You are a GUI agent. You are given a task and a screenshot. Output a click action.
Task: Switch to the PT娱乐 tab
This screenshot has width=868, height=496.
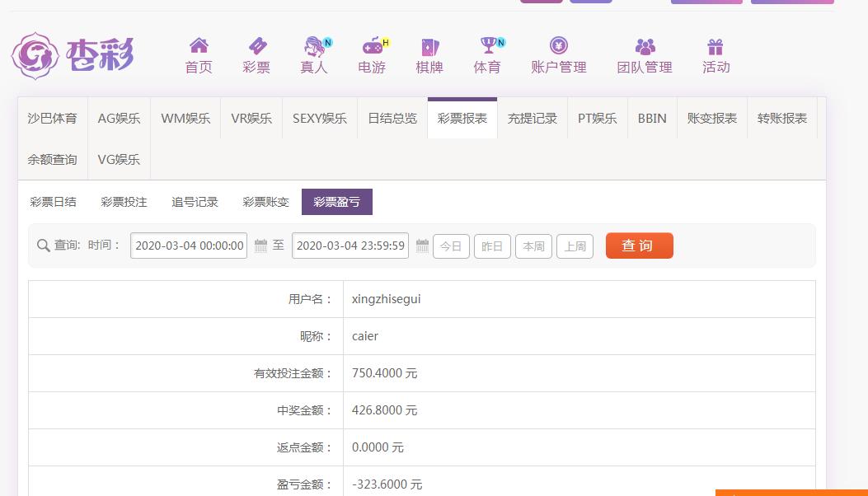(598, 118)
